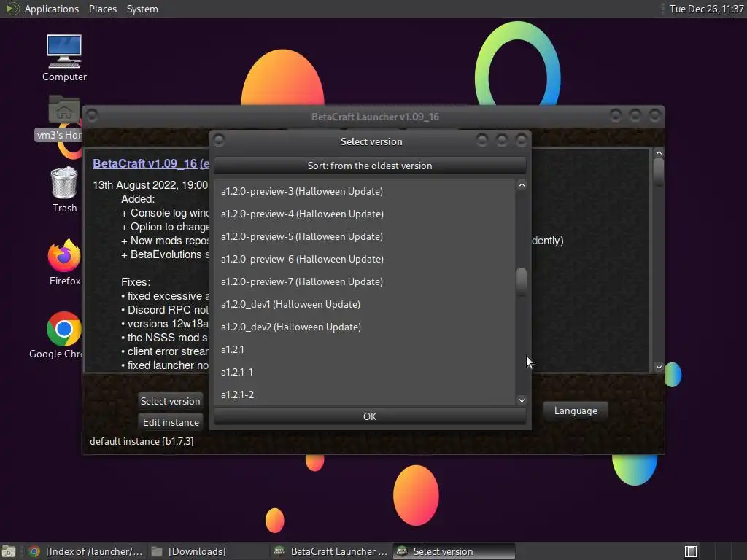Open the BetaCraft v1.09_16 changelog link
Screen dimensions: 747x560
(x=150, y=163)
